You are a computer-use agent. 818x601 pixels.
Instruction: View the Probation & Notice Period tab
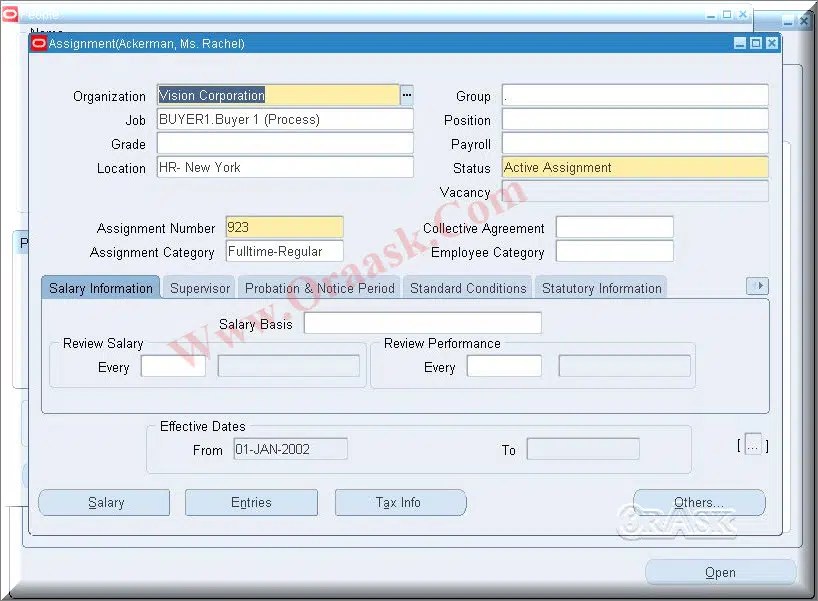tap(319, 287)
